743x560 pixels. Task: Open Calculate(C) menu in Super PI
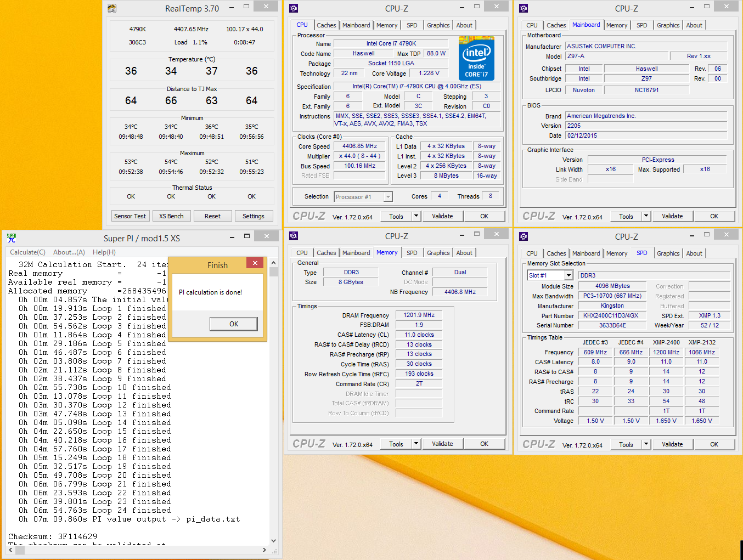(27, 252)
